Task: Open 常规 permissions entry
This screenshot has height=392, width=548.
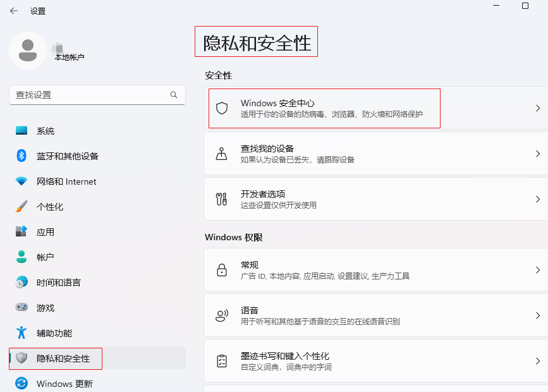Action: (376, 269)
